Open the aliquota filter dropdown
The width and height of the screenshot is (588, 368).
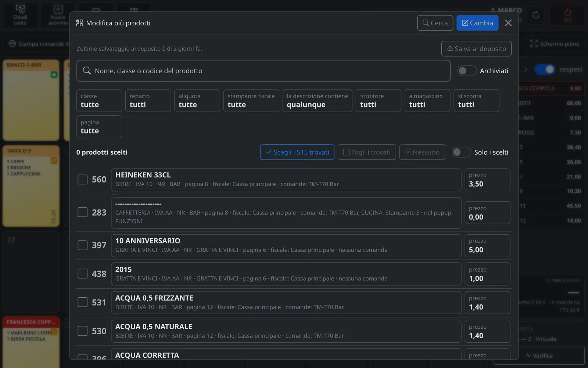[197, 100]
